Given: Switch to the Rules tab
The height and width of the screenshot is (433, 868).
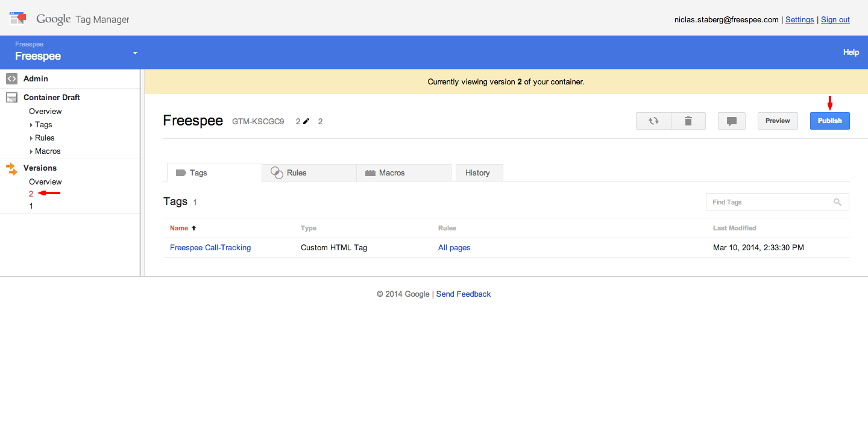Looking at the screenshot, I should (x=309, y=172).
